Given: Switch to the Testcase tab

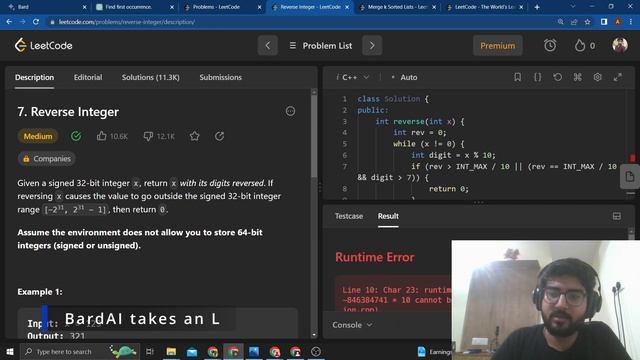Looking at the screenshot, I should click(349, 216).
